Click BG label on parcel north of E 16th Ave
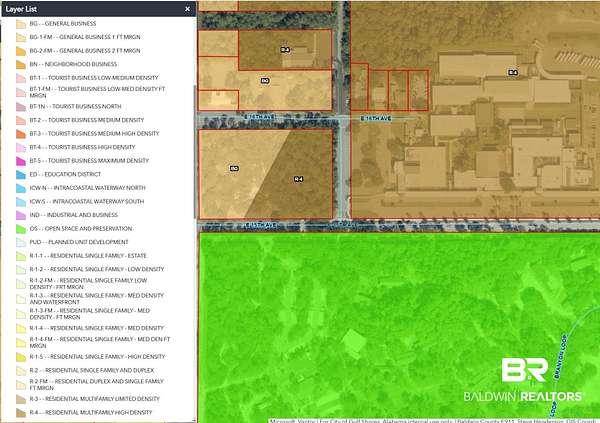 click(265, 81)
